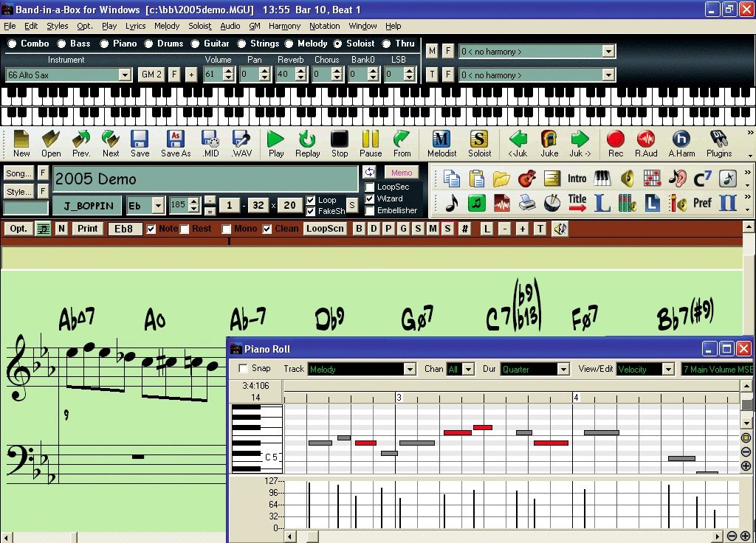The width and height of the screenshot is (756, 543).
Task: Open the Plugins icon
Action: point(719,144)
